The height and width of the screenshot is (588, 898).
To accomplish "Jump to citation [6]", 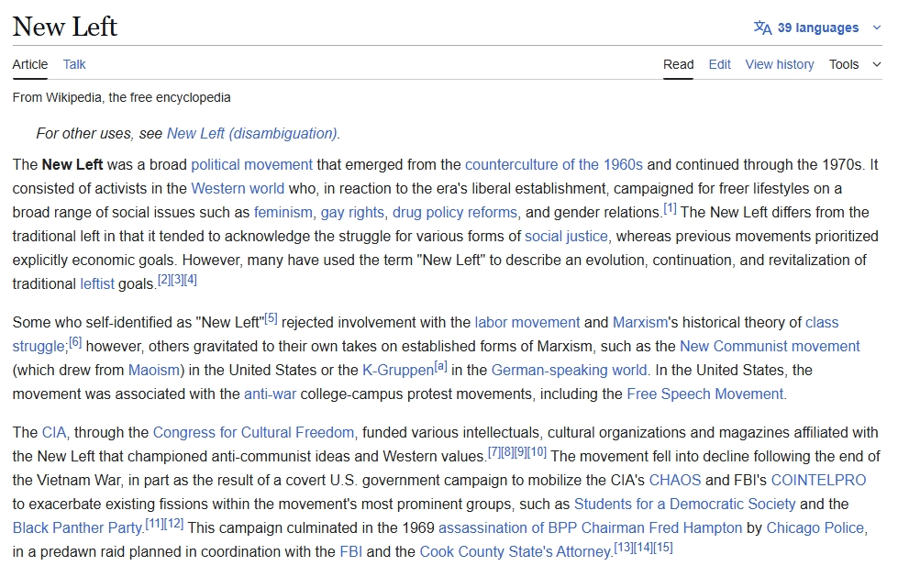I will click(75, 342).
